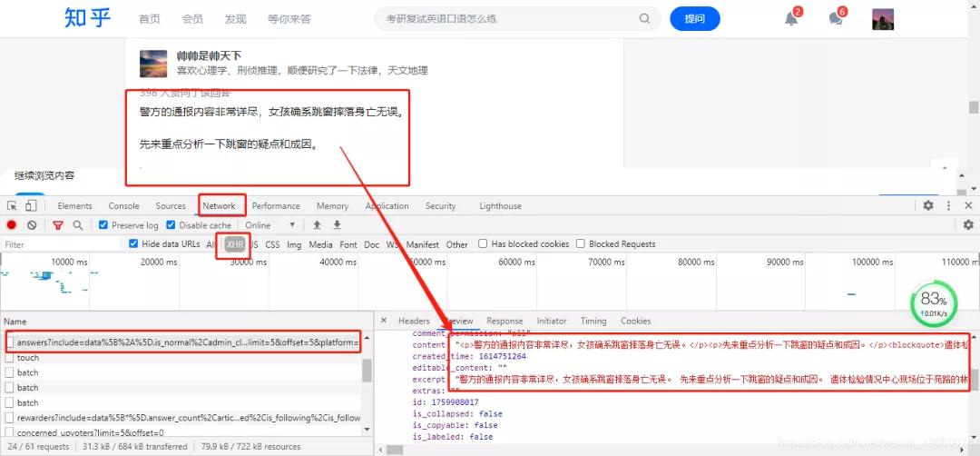Screen dimensions: 980x456
Task: Toggle Disable cache checkbox
Action: 171,225
